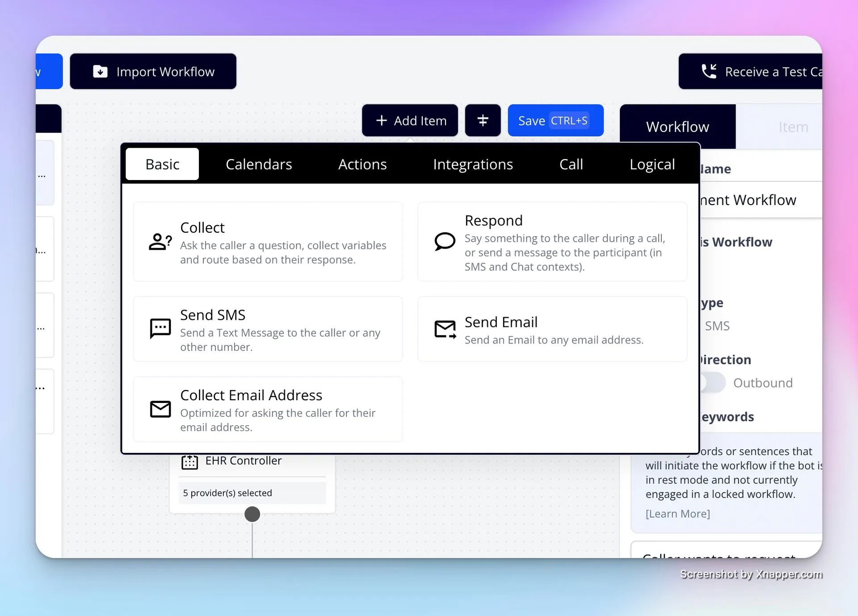Screen dimensions: 858x616
Task: Expand the 5 provider(s) selected list
Action: 252,493
